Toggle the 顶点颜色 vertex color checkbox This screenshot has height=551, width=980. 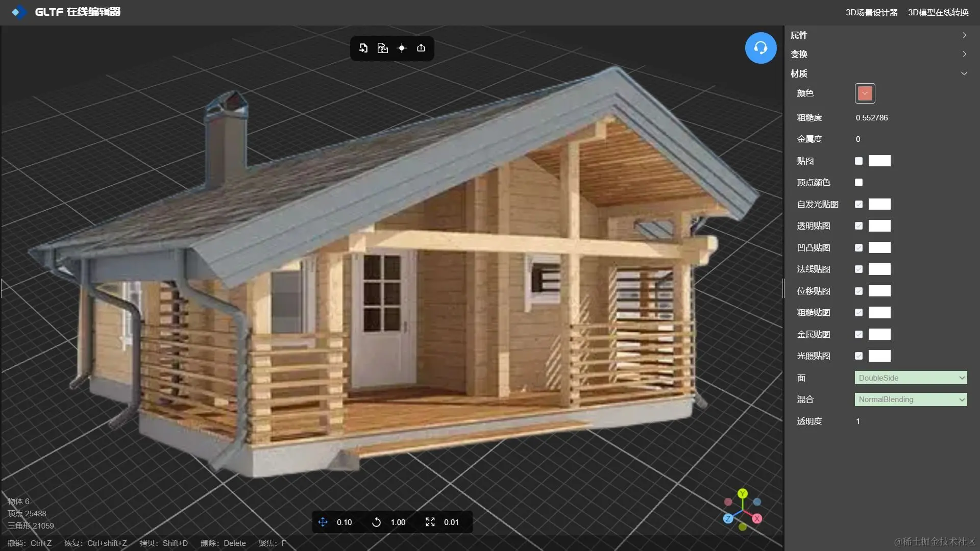(x=859, y=183)
